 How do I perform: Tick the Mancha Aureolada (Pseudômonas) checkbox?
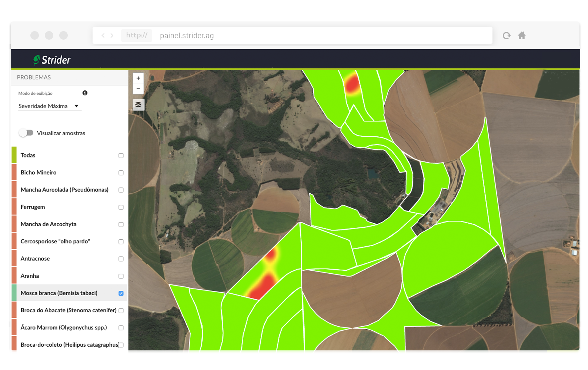click(x=121, y=190)
